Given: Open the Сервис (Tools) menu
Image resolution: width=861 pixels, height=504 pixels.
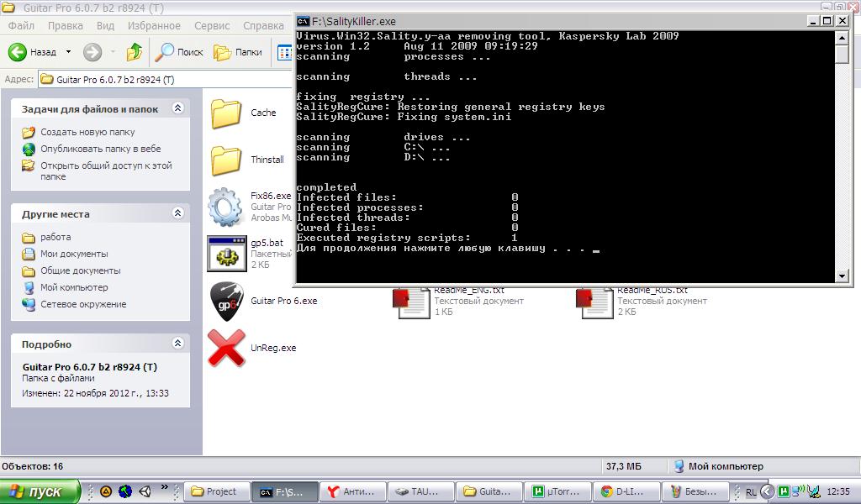Looking at the screenshot, I should pyautogui.click(x=212, y=26).
